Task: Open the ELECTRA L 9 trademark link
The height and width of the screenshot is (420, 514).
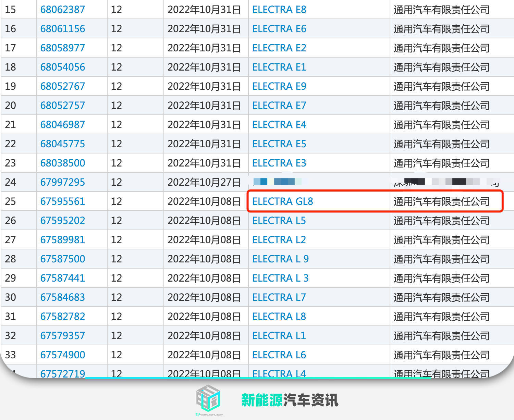Action: coord(281,259)
